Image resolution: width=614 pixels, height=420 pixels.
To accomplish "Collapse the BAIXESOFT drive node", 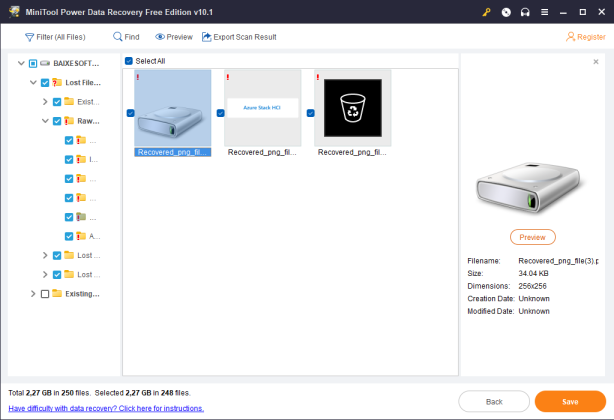I will (x=21, y=63).
